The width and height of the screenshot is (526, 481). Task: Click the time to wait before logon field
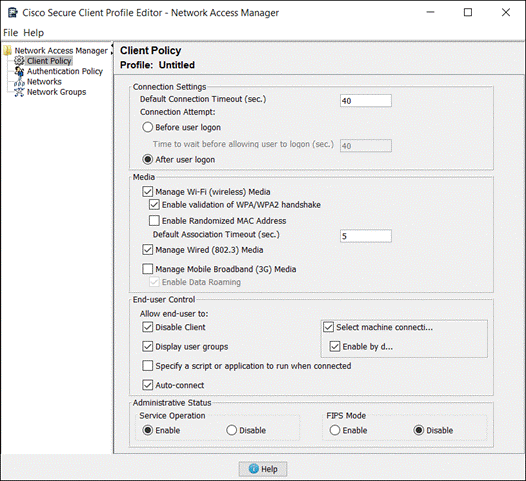pos(366,146)
